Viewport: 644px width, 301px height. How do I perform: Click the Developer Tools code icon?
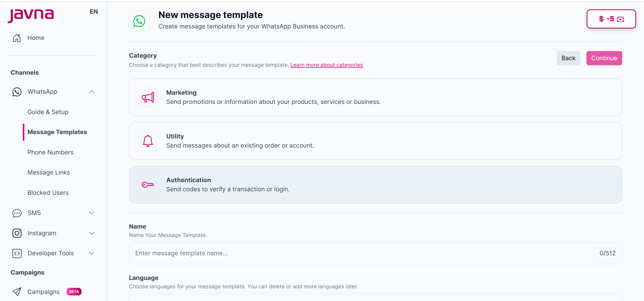(17, 253)
